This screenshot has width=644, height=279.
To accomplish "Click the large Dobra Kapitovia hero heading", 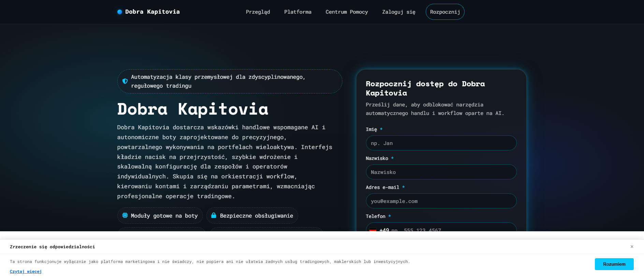I will coord(193,109).
